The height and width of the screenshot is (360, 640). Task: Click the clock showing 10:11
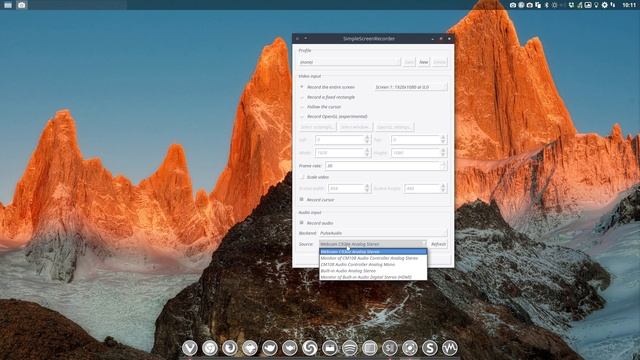pos(629,5)
